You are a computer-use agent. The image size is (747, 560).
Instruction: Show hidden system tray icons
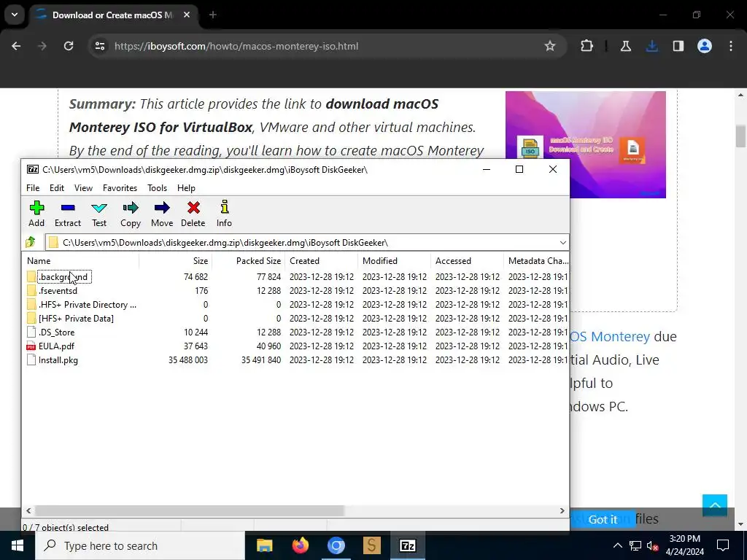(x=617, y=545)
